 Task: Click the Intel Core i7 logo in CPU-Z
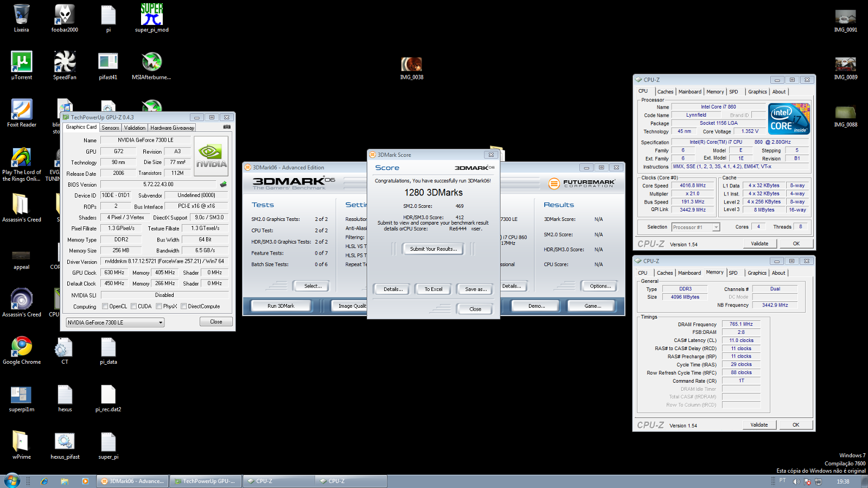[789, 119]
